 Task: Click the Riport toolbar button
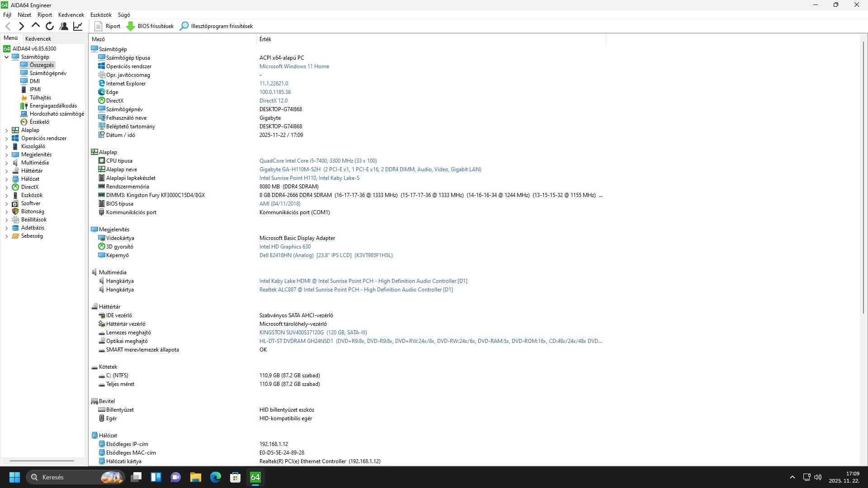click(x=108, y=26)
